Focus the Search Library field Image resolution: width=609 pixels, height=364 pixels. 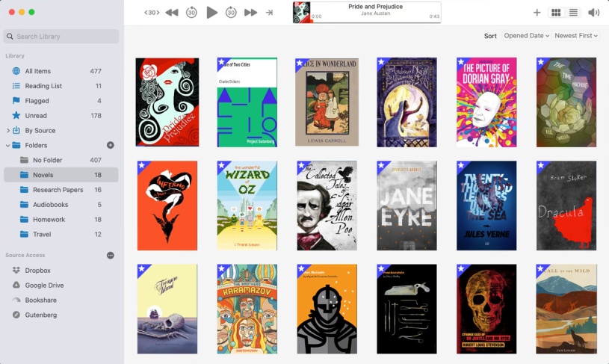61,36
